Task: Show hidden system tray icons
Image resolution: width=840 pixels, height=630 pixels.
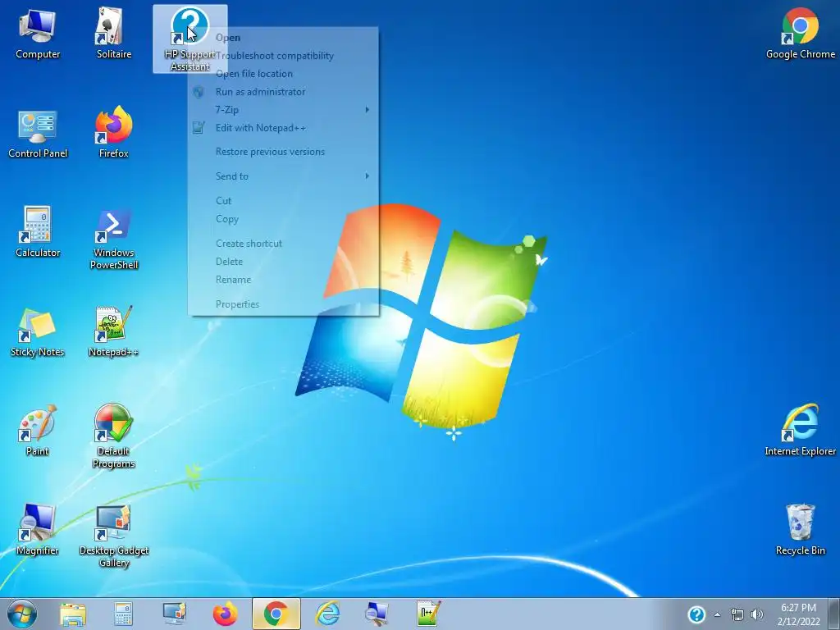Action: click(x=717, y=614)
